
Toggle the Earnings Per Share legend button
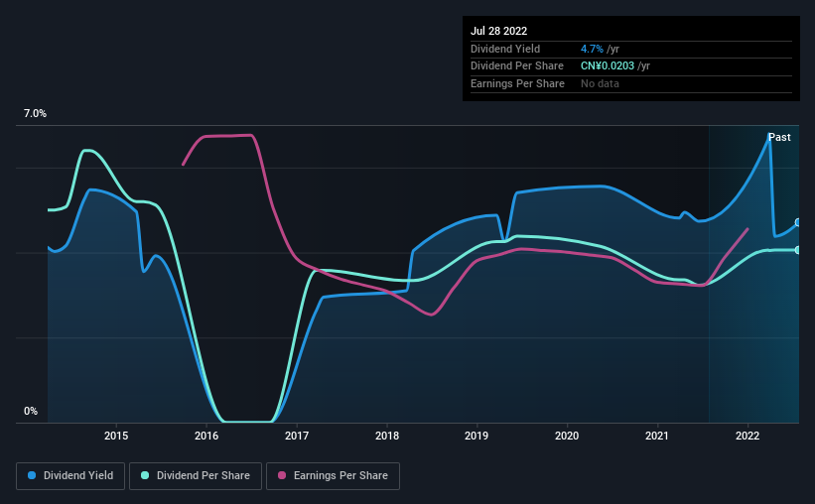click(x=333, y=476)
